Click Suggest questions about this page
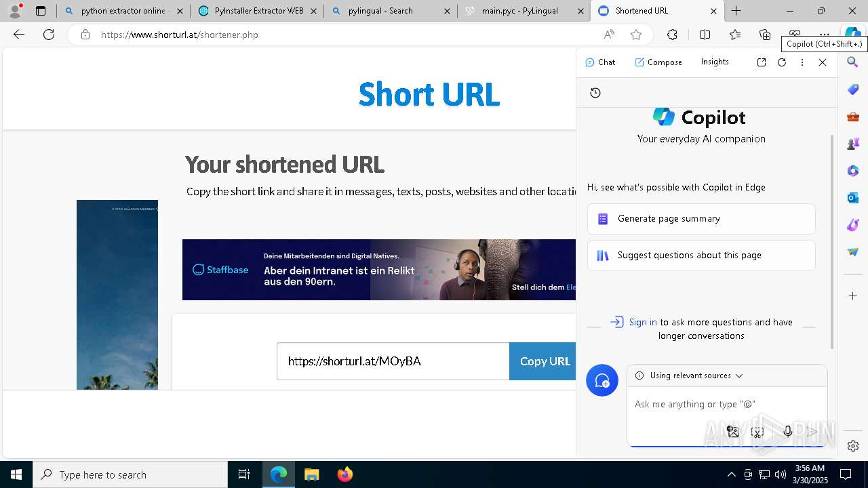 pos(701,256)
